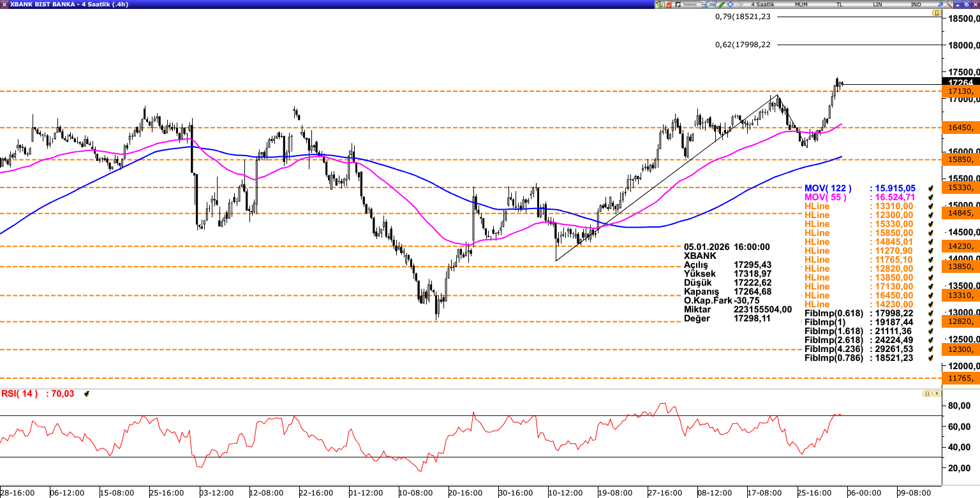
Task: Click the MOV( 55 ) indicator label
Action: pos(826,198)
